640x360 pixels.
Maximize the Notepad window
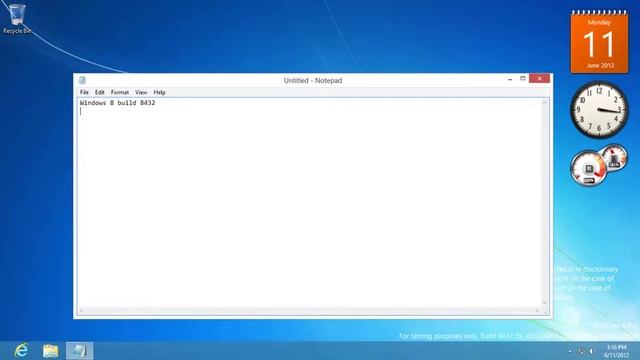(x=522, y=78)
